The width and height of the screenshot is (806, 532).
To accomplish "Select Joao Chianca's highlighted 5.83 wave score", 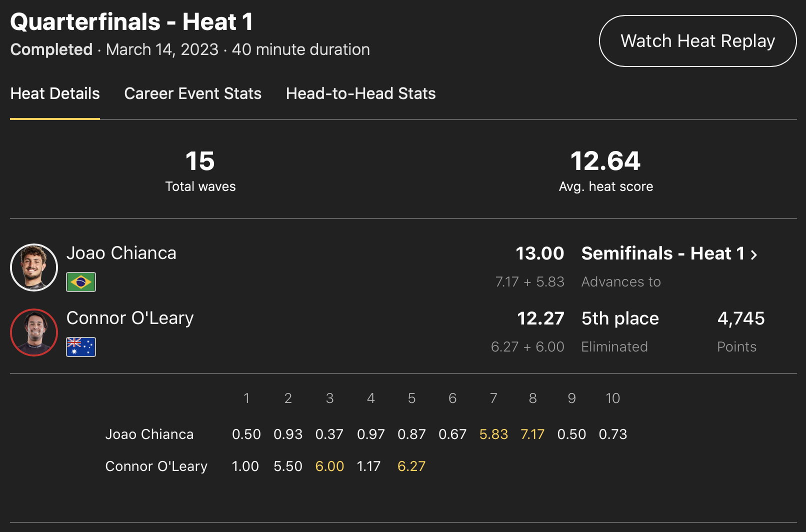I will pyautogui.click(x=493, y=434).
